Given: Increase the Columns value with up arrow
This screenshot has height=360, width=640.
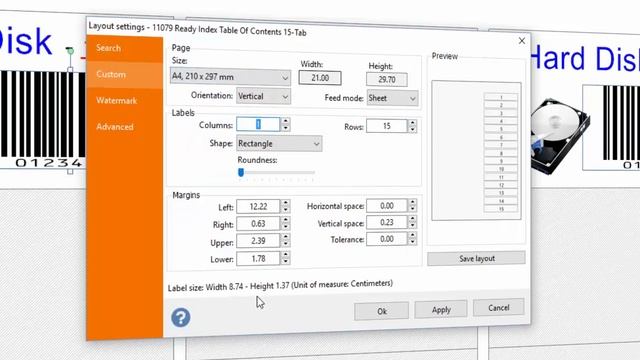Looking at the screenshot, I should coord(286,121).
